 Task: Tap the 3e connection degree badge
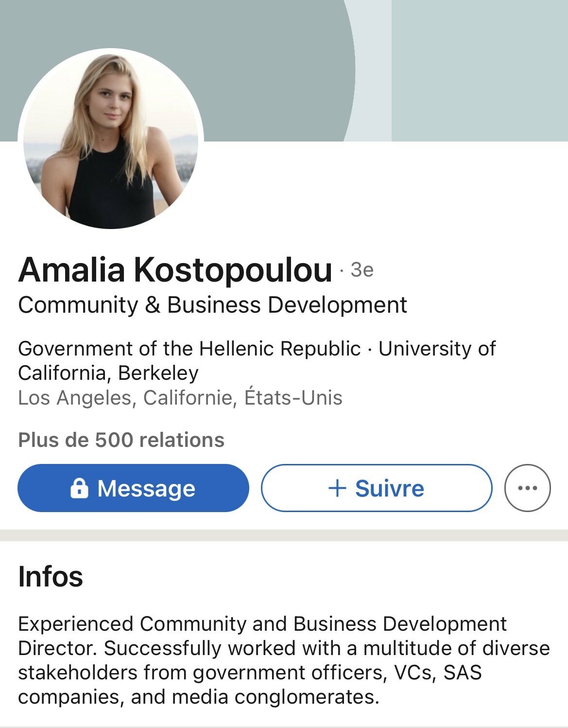pyautogui.click(x=362, y=270)
